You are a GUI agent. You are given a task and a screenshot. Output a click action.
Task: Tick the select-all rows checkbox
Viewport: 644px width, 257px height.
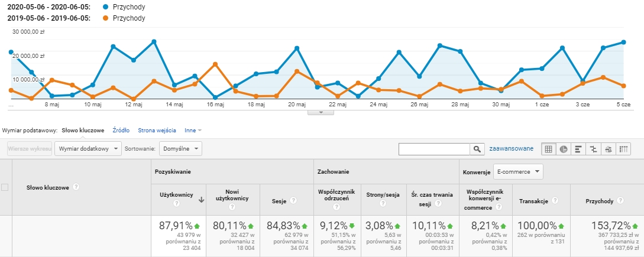point(5,187)
